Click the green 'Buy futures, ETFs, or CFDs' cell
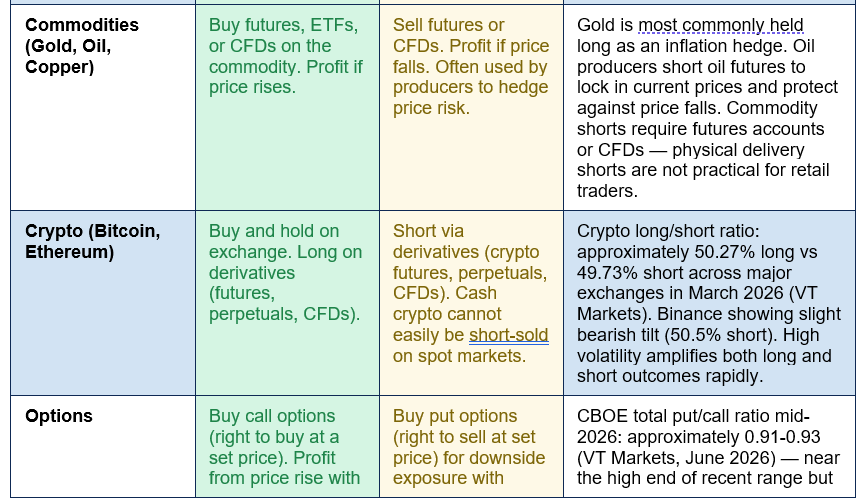The width and height of the screenshot is (862, 501). click(288, 108)
